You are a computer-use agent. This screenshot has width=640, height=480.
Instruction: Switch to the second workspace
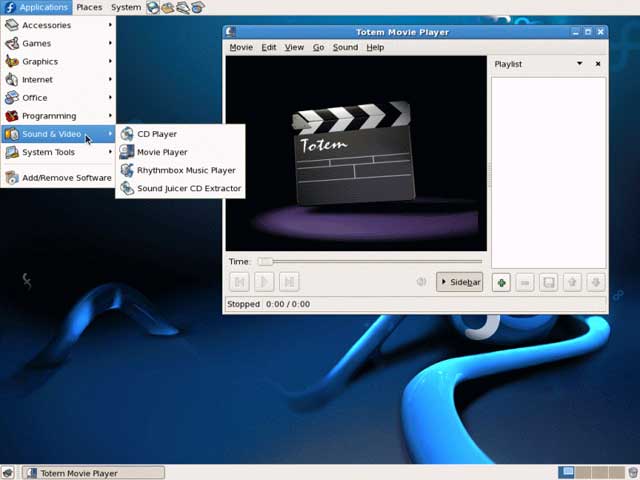pyautogui.click(x=582, y=473)
